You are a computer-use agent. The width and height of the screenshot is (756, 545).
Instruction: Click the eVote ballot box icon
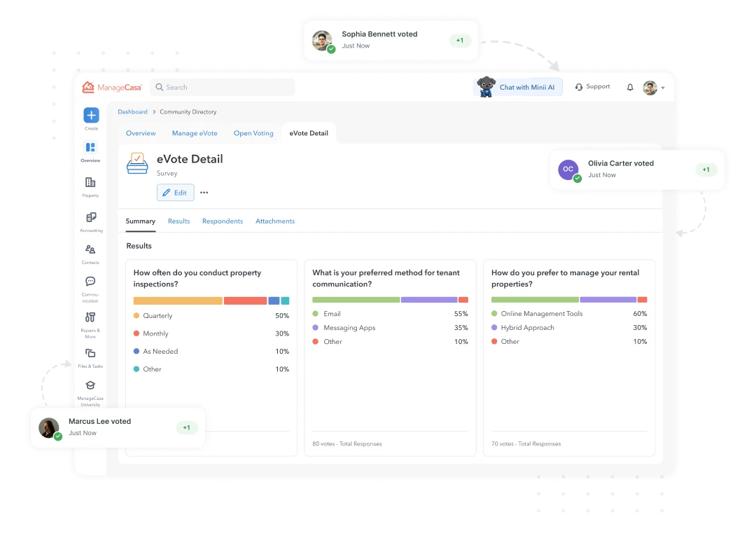tap(137, 163)
